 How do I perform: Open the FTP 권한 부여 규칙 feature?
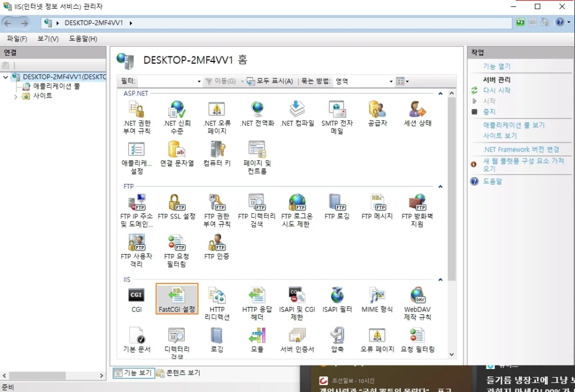(217, 210)
